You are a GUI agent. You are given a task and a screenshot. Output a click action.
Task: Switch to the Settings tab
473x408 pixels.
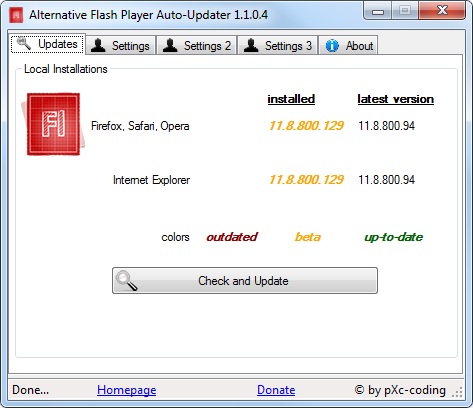(x=121, y=45)
